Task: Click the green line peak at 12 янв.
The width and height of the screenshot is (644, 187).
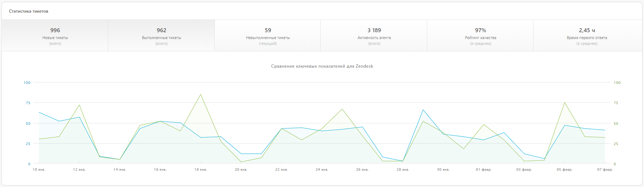Action: tap(79, 105)
